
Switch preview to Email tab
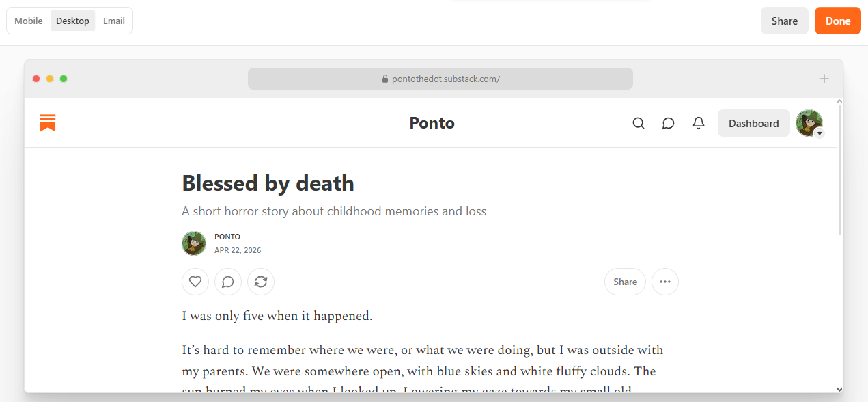[114, 21]
